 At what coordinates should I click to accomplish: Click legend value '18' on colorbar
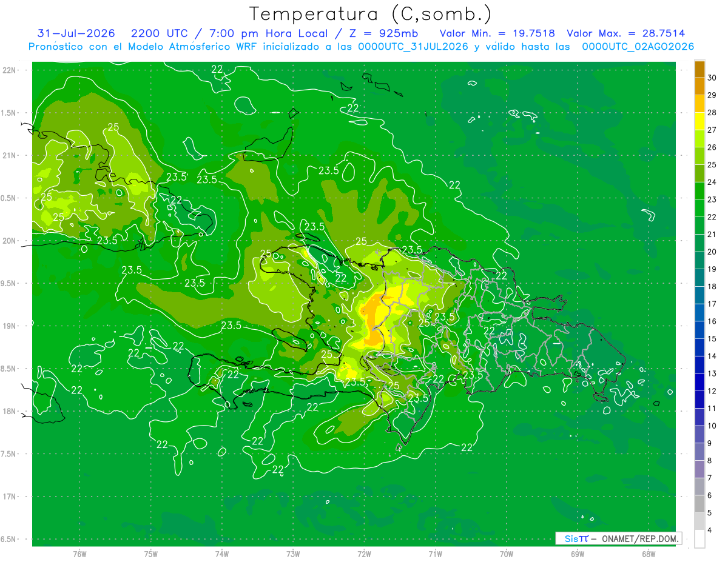712,287
